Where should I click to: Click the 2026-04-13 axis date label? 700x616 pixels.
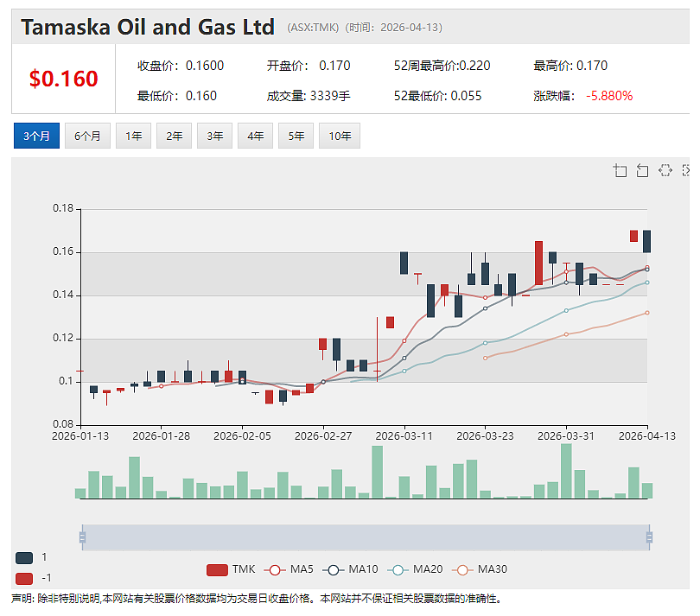click(x=647, y=436)
